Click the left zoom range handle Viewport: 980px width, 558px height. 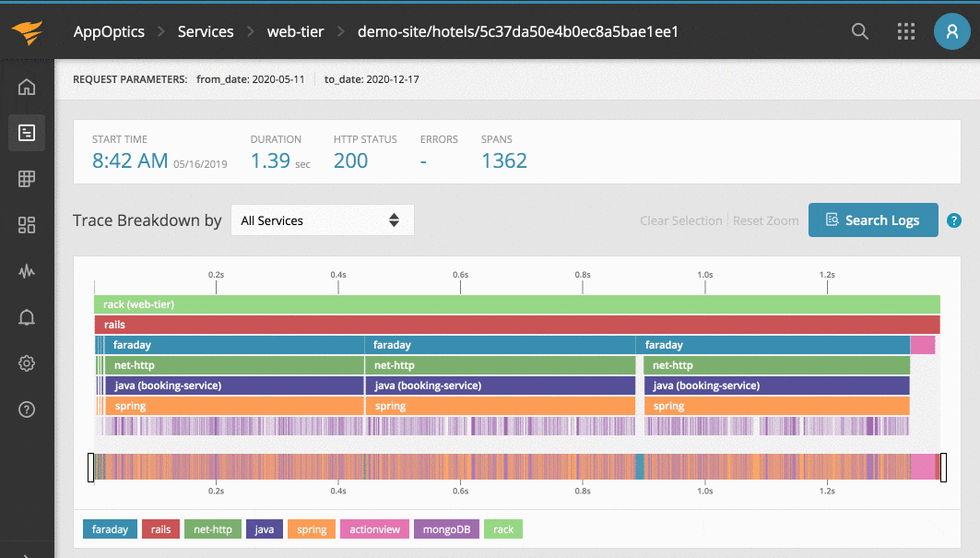[90, 468]
